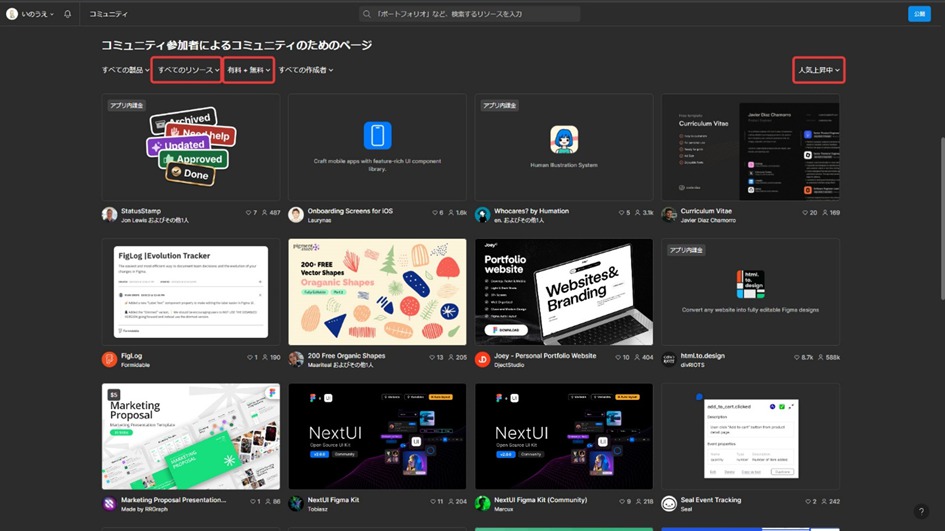Expand the すべての製品 filter dropdown
Viewport: 945px width, 531px height.
pos(125,70)
